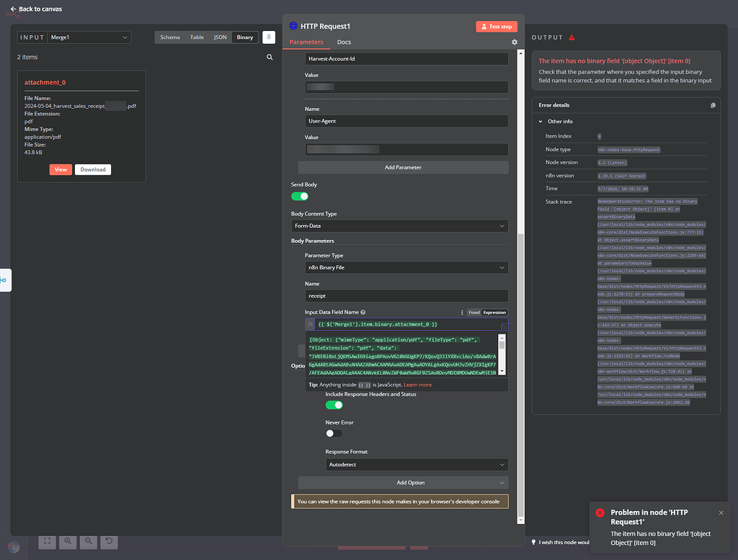Open search in the Binary input view
Screen dimensions: 738x560
[270, 56]
